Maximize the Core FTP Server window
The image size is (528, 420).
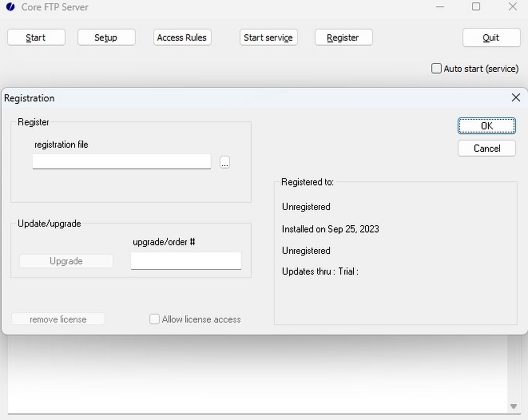tap(476, 7)
